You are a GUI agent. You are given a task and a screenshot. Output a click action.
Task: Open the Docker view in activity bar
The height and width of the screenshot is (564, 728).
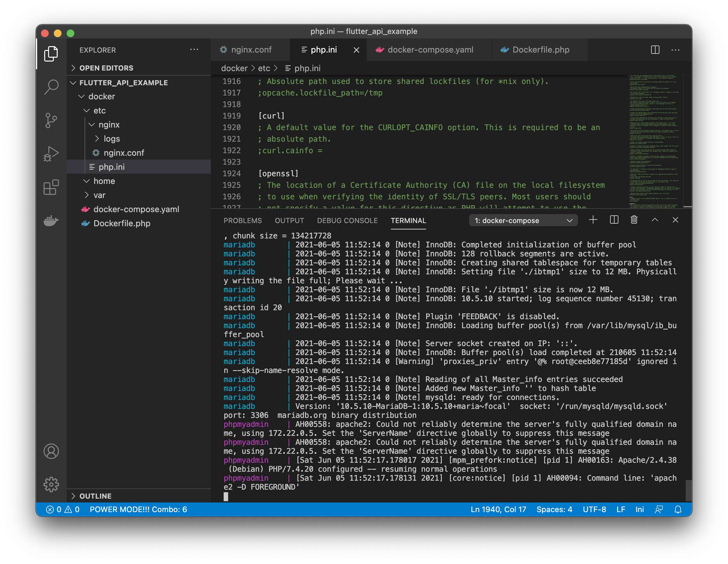coord(51,220)
